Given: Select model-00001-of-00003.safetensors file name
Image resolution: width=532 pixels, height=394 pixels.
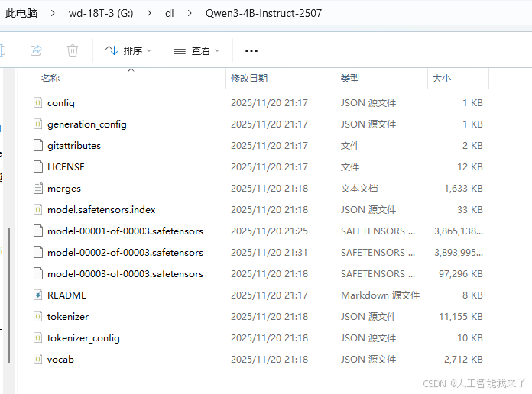Looking at the screenshot, I should pyautogui.click(x=125, y=231).
